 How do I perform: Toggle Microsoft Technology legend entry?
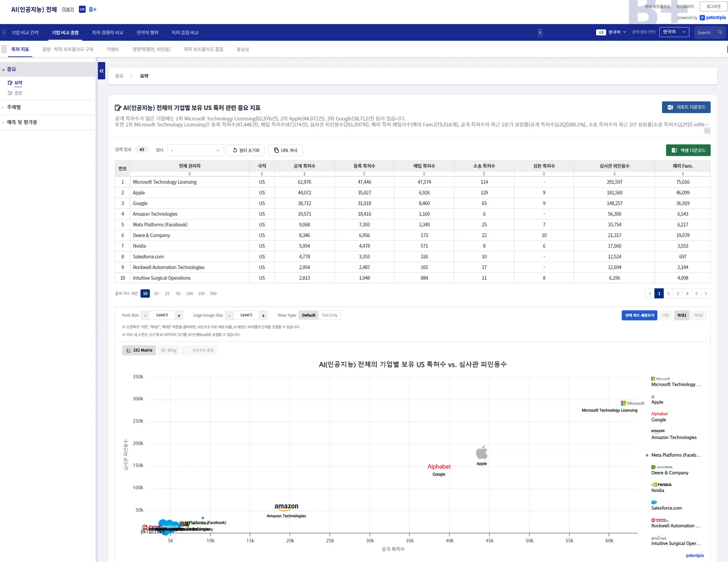tap(675, 385)
